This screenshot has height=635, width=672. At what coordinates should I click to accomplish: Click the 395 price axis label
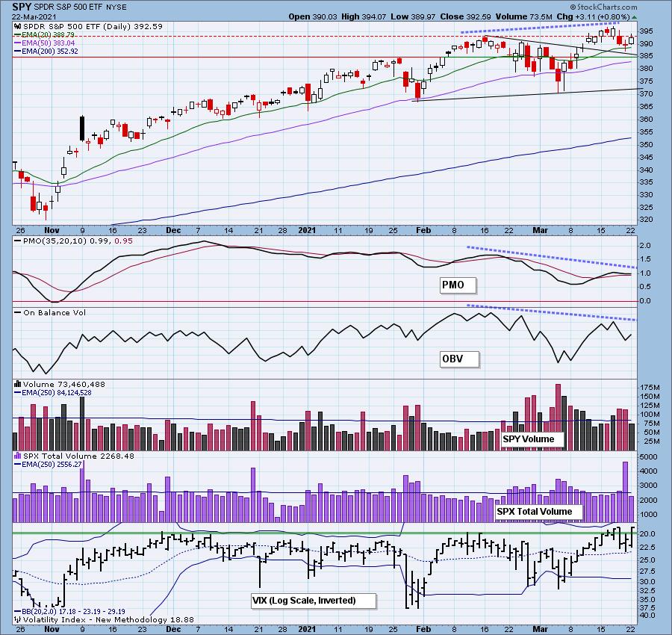tap(647, 31)
